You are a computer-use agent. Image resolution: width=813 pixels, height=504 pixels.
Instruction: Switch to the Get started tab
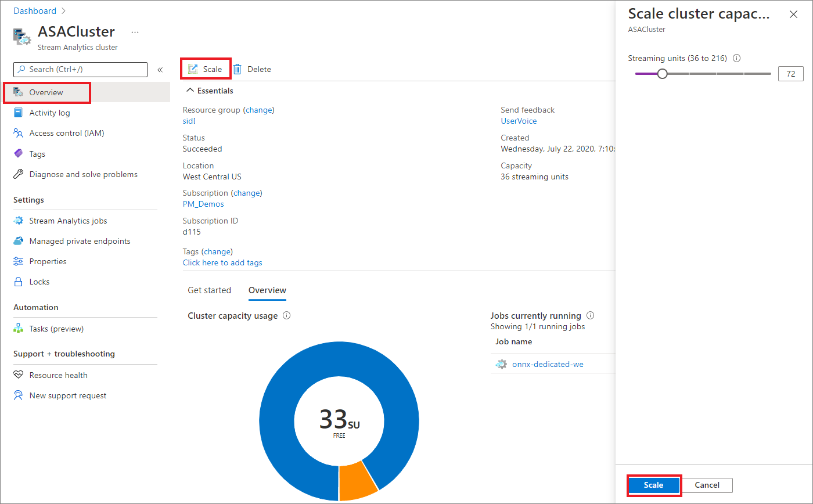[x=209, y=290]
